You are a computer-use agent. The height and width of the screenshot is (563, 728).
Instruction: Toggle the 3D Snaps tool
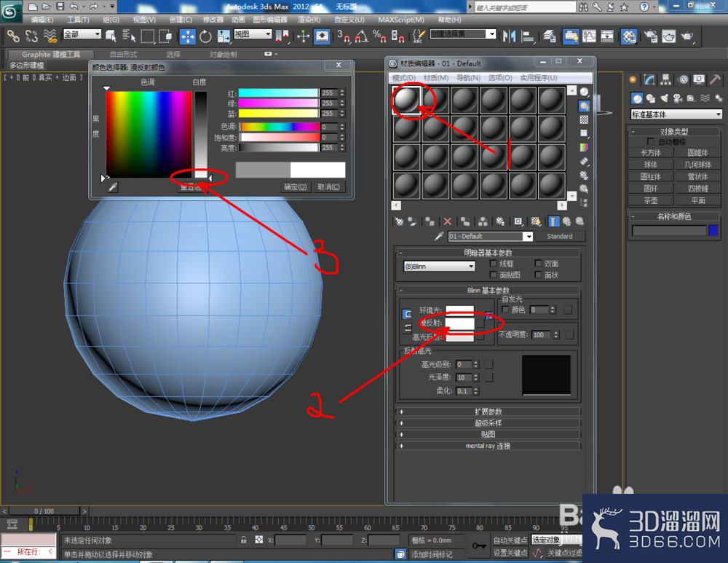click(x=344, y=36)
